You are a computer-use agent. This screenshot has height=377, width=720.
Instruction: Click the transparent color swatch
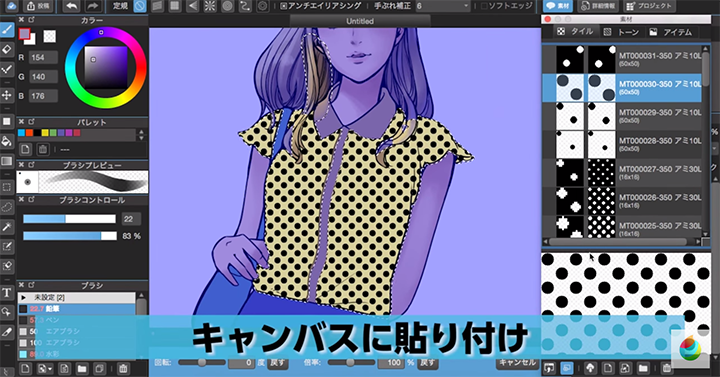[50, 36]
